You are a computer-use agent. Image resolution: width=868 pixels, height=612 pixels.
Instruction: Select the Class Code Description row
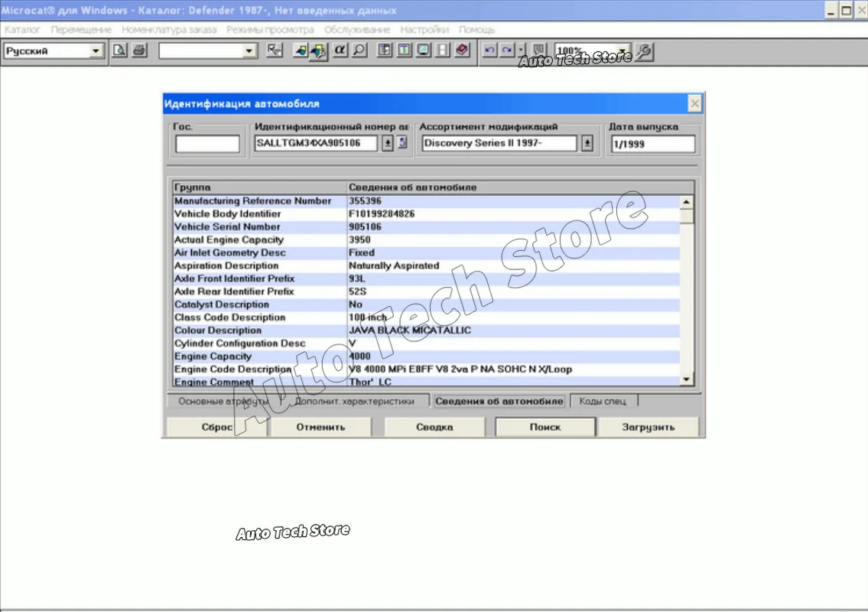pyautogui.click(x=426, y=317)
